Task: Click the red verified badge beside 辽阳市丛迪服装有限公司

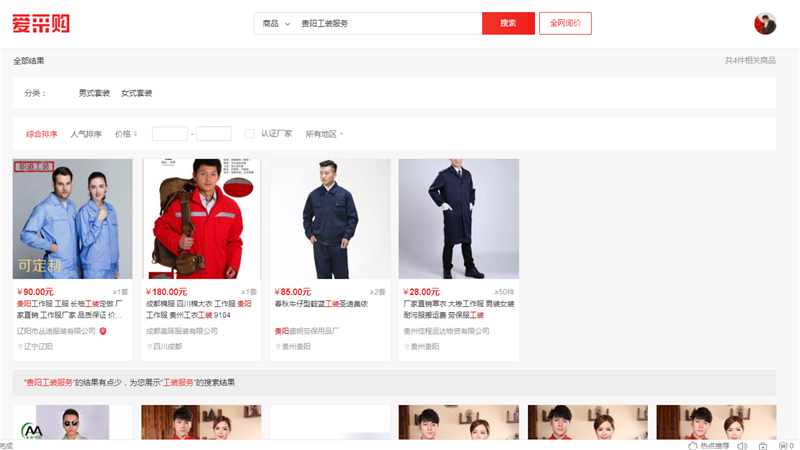Action: [102, 331]
